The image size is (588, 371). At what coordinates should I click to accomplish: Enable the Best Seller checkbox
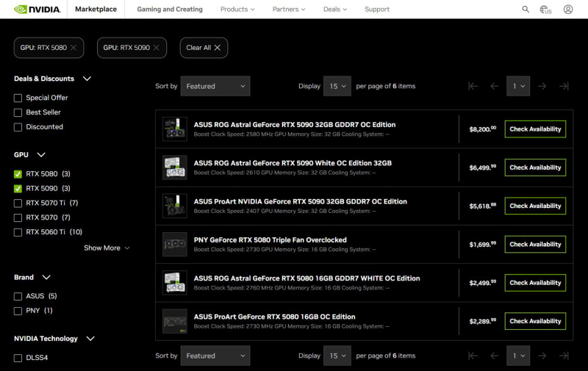(x=18, y=112)
